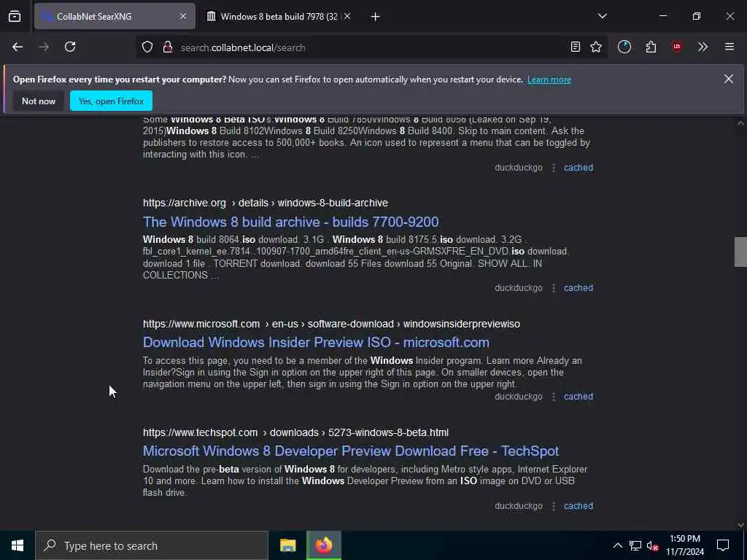Click the www.microsoft.com result URL text
The width and height of the screenshot is (747, 560).
click(x=331, y=324)
